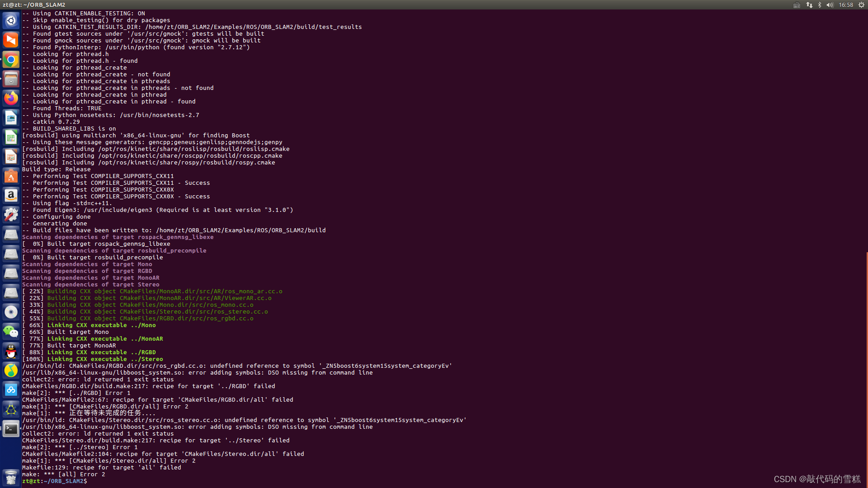The width and height of the screenshot is (868, 488).
Task: Focus the Terminal icon in the dock
Action: point(11,429)
